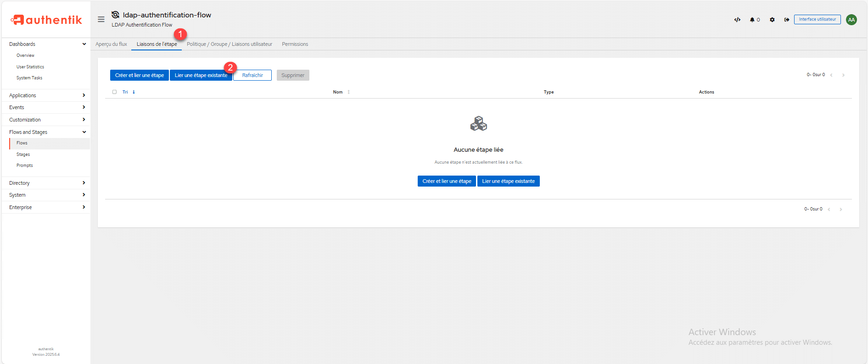Screen dimensions: 868x364
Task: Open the Permissions tab
Action: [295, 44]
